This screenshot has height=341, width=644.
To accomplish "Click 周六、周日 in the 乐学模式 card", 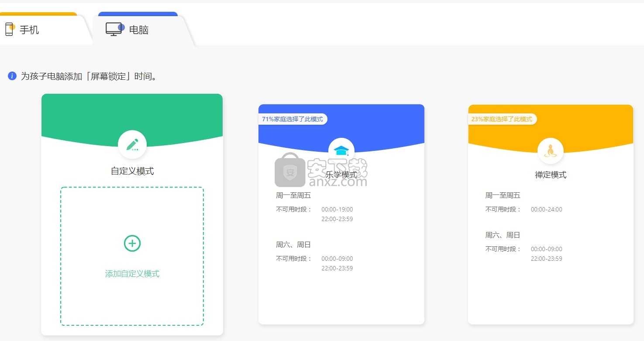I will pos(293,245).
